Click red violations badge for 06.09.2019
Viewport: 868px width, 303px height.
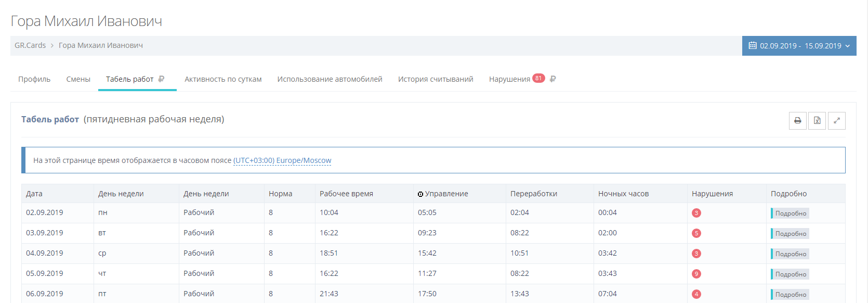point(696,294)
